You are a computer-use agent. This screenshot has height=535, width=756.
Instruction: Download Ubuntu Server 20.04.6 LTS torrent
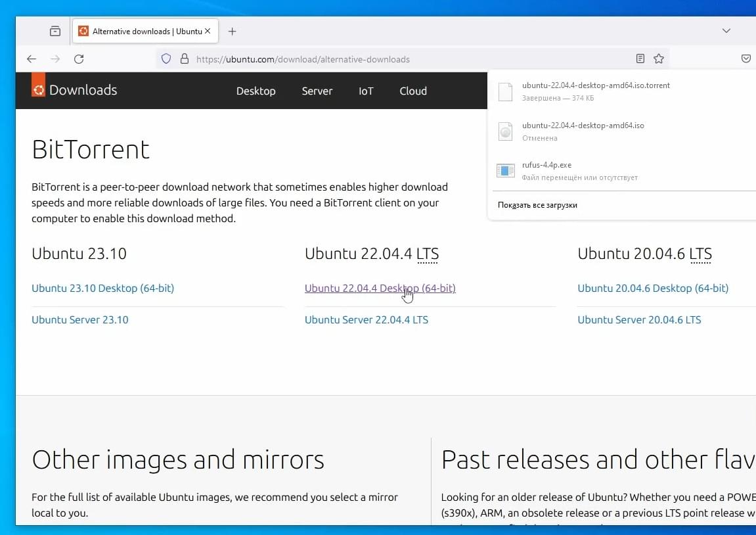pyautogui.click(x=639, y=319)
